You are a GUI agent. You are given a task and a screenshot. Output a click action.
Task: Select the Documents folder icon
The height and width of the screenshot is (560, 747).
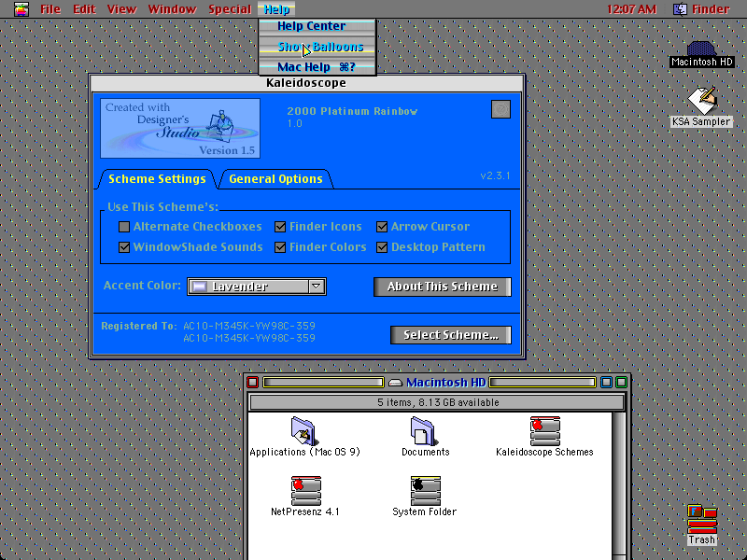(424, 430)
